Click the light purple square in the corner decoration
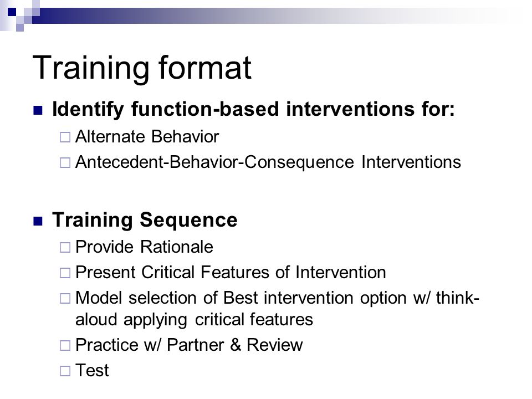Screen dimensions: 532x399 point(20,28)
